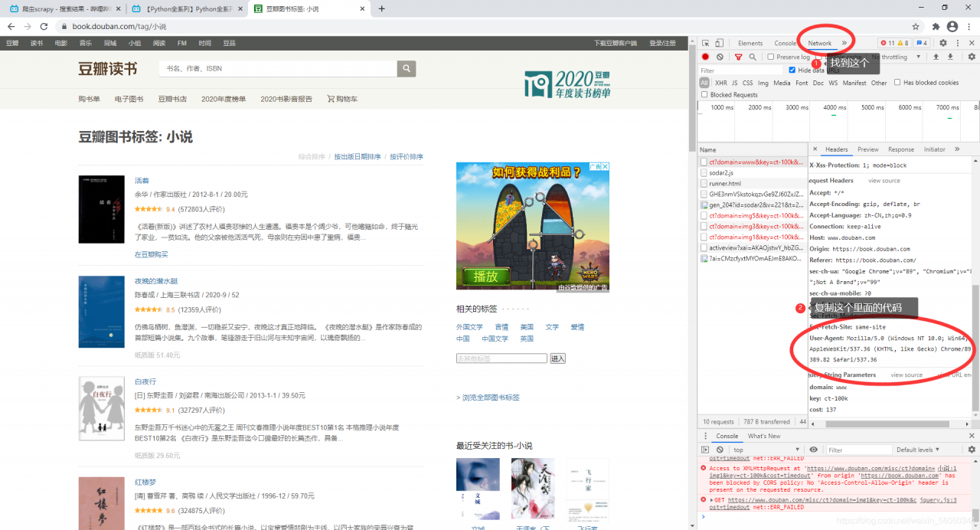Click 登录/注册 link in top bar
The width and height of the screenshot is (980, 530).
tap(662, 43)
